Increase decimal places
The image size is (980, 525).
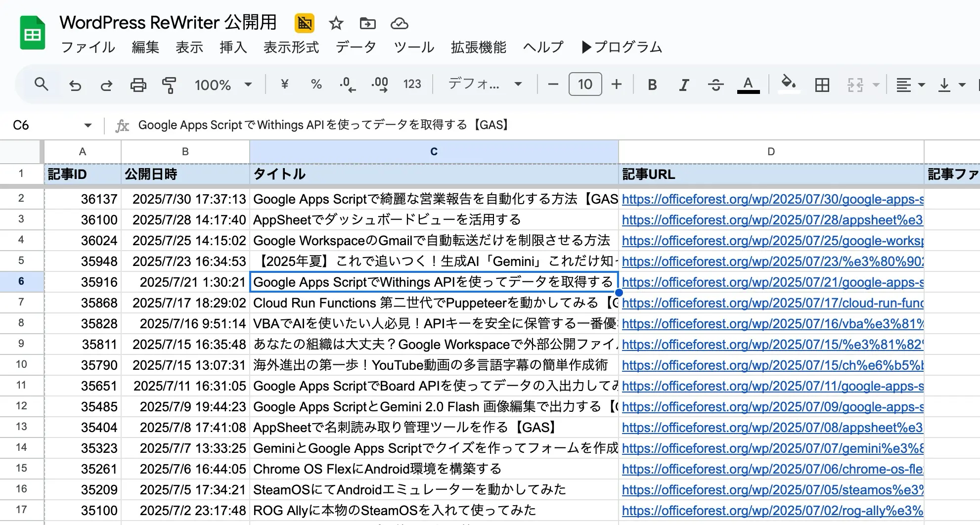379,85
